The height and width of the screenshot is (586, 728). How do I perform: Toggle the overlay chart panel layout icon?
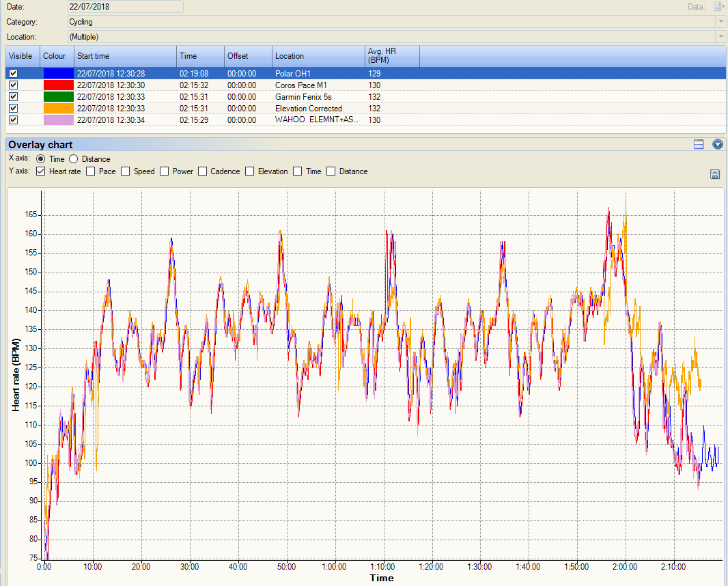698,144
